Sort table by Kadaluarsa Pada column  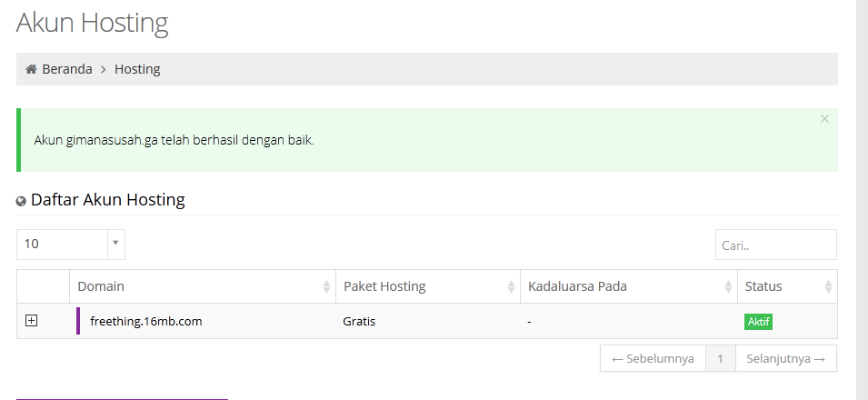point(629,286)
